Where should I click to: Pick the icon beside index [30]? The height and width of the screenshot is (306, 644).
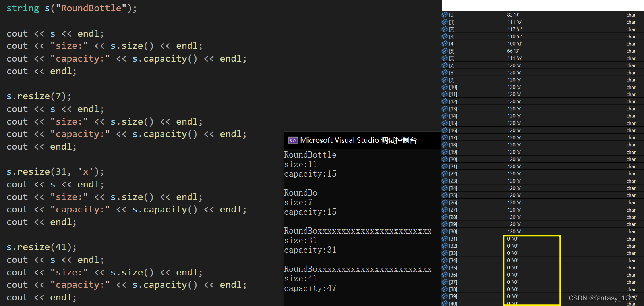click(445, 231)
